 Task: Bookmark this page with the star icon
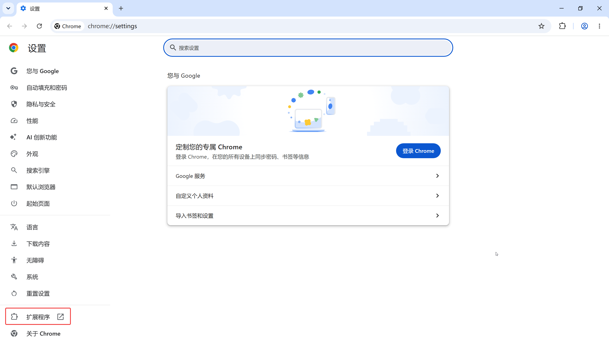coord(541,26)
